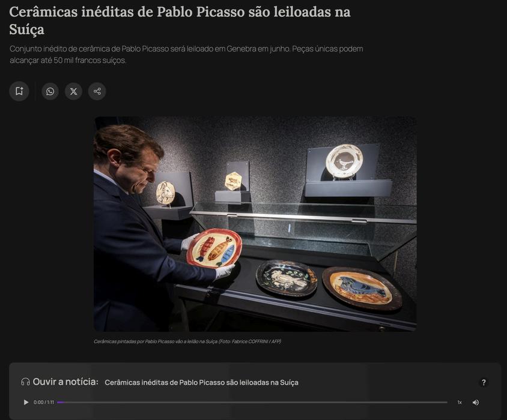Click the silver plate on the upper shelf

click(344, 161)
